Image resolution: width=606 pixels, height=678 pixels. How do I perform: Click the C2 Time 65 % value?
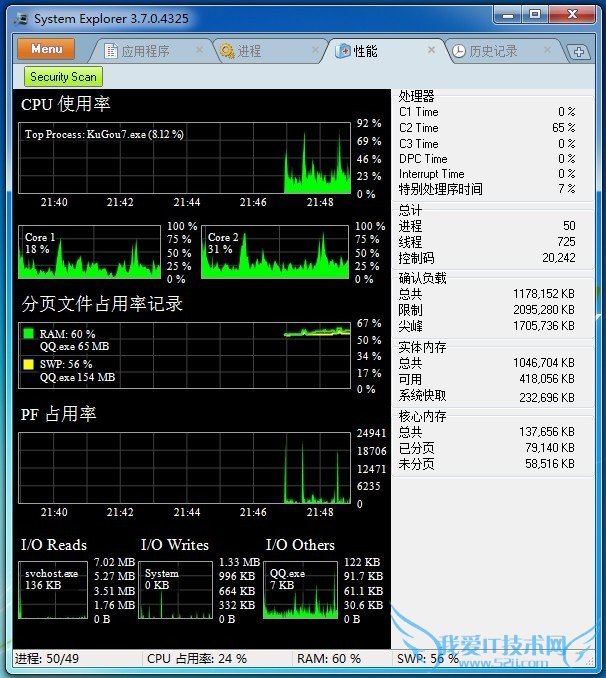coord(564,128)
